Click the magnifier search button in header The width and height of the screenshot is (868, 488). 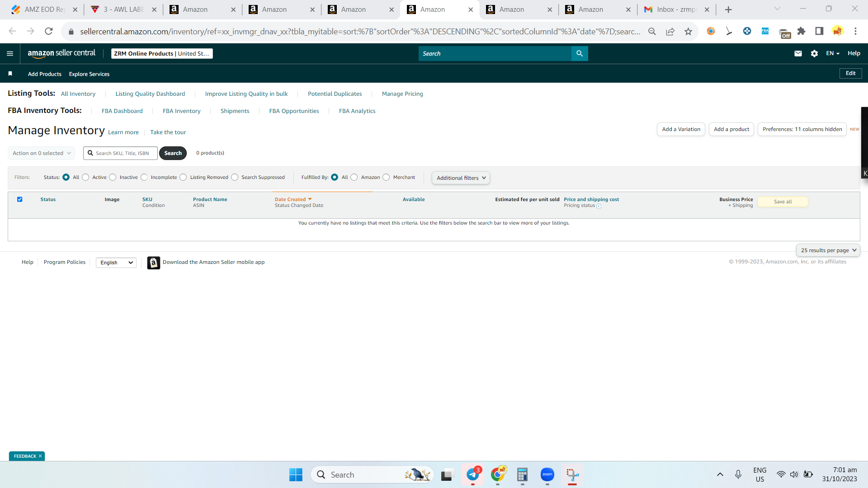(580, 53)
